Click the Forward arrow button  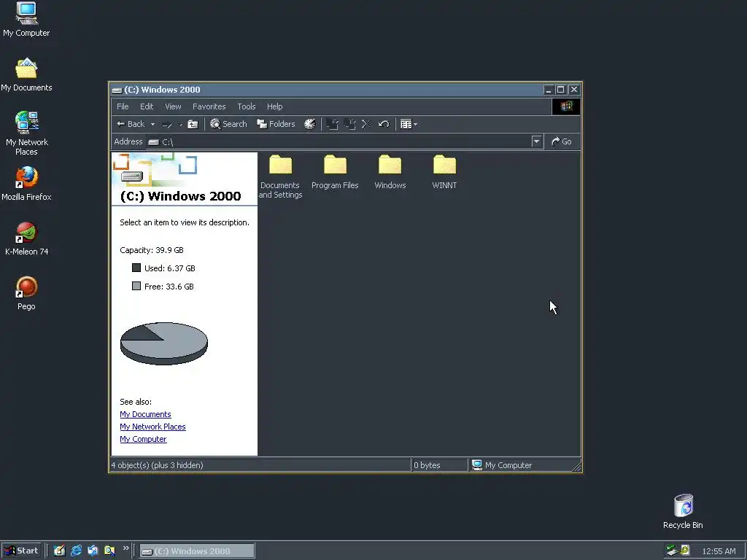coord(167,124)
